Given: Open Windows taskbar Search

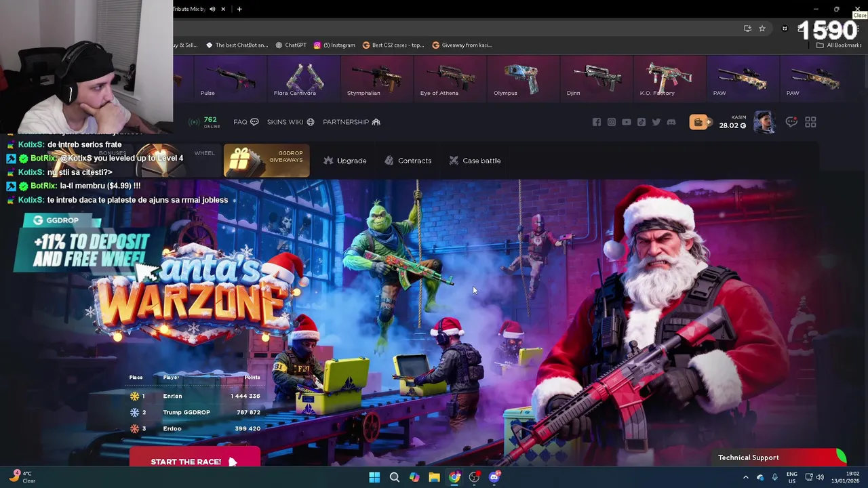Looking at the screenshot, I should (394, 477).
